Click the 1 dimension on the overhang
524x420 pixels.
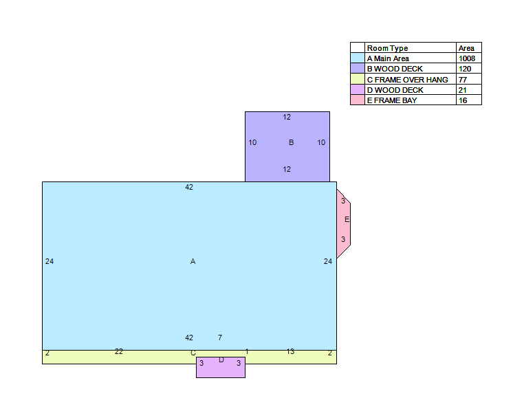point(247,351)
